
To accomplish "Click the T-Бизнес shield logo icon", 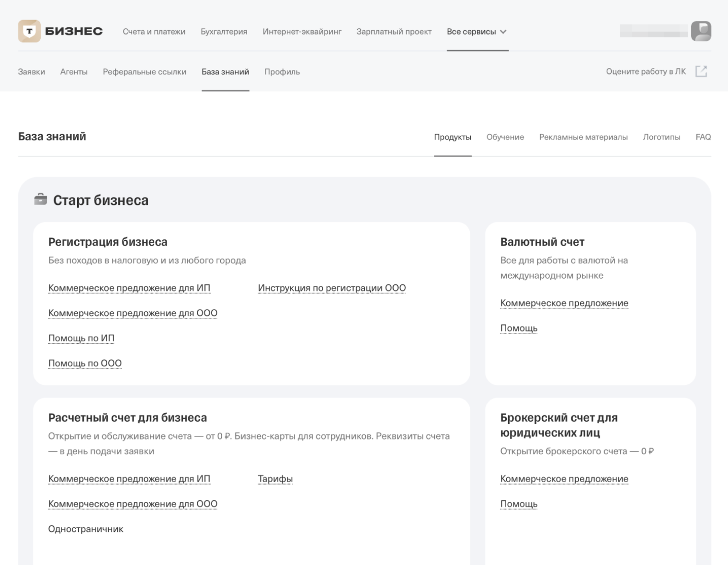I will 29,31.
